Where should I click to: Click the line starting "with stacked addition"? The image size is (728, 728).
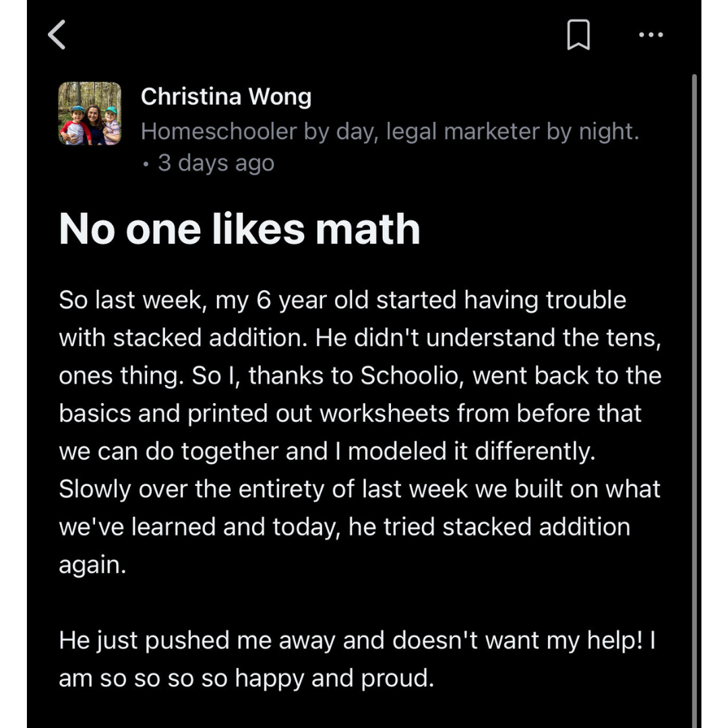[360, 338]
